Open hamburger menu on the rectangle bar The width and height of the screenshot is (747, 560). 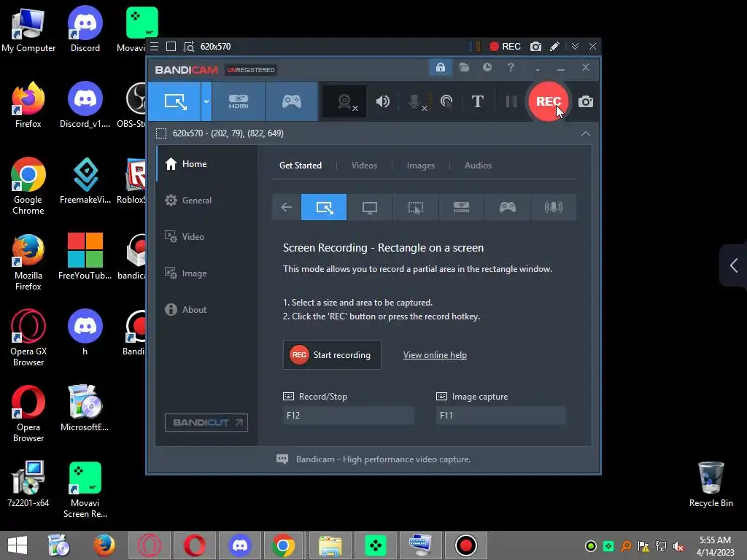[155, 46]
